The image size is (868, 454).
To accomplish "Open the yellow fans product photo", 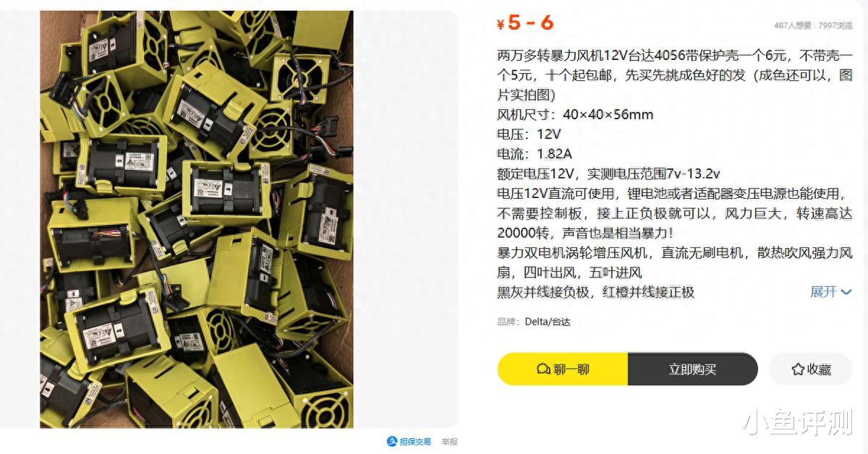I will click(197, 219).
